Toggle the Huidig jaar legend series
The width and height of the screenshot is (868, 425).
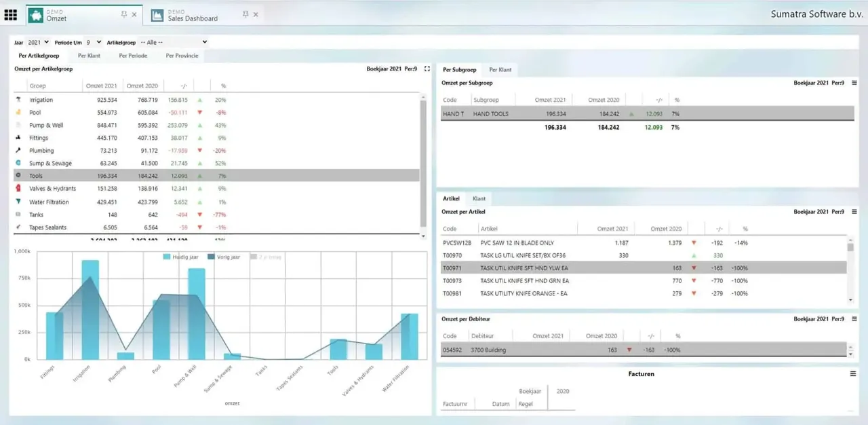pos(182,257)
